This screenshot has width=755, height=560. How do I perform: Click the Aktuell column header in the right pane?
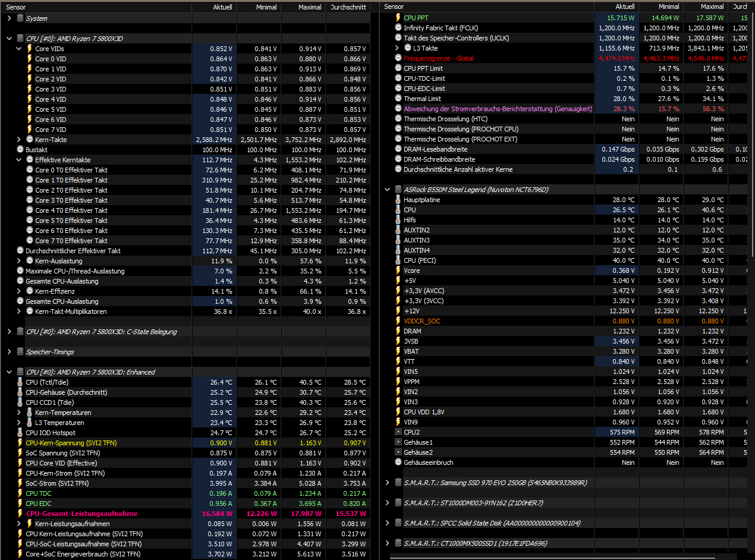(x=617, y=7)
